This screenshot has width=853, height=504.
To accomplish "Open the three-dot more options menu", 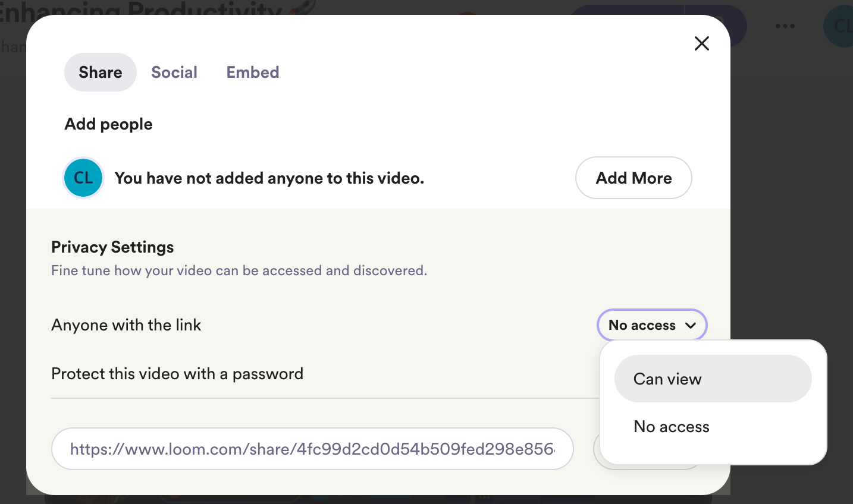I will [785, 26].
